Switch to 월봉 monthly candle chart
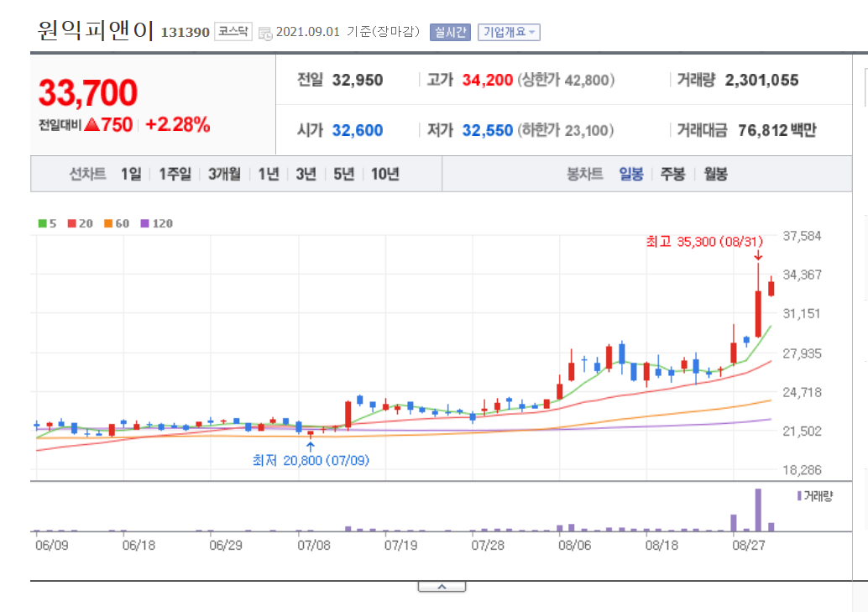The image size is (868, 612). (716, 175)
